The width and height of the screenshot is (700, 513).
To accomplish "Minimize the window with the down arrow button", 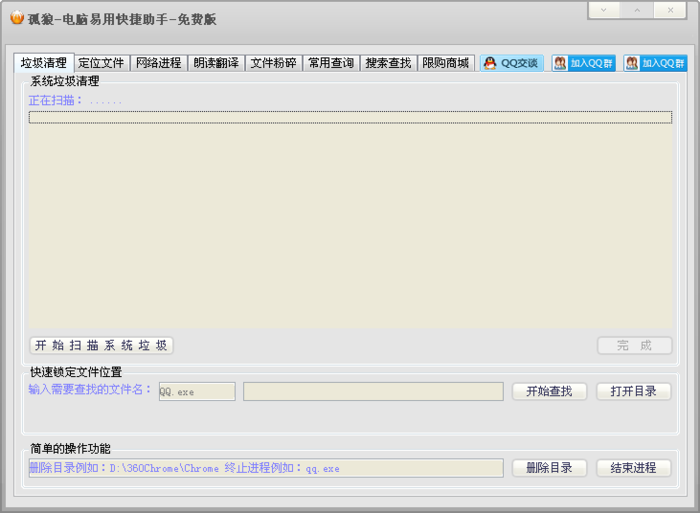I will 604,10.
